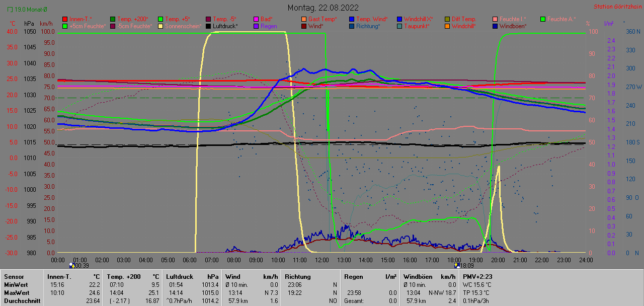Click the Temp. +200 max value 25.1

153,292
